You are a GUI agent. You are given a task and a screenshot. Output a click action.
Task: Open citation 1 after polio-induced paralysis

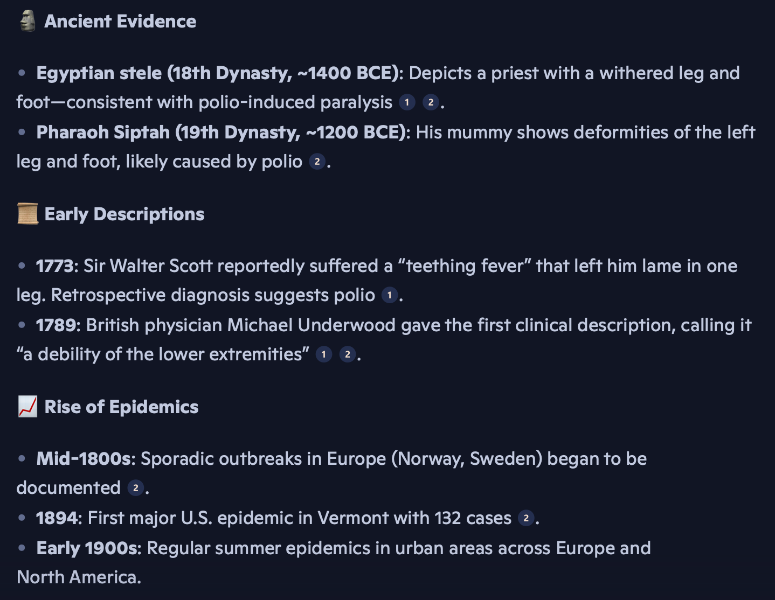click(x=407, y=103)
